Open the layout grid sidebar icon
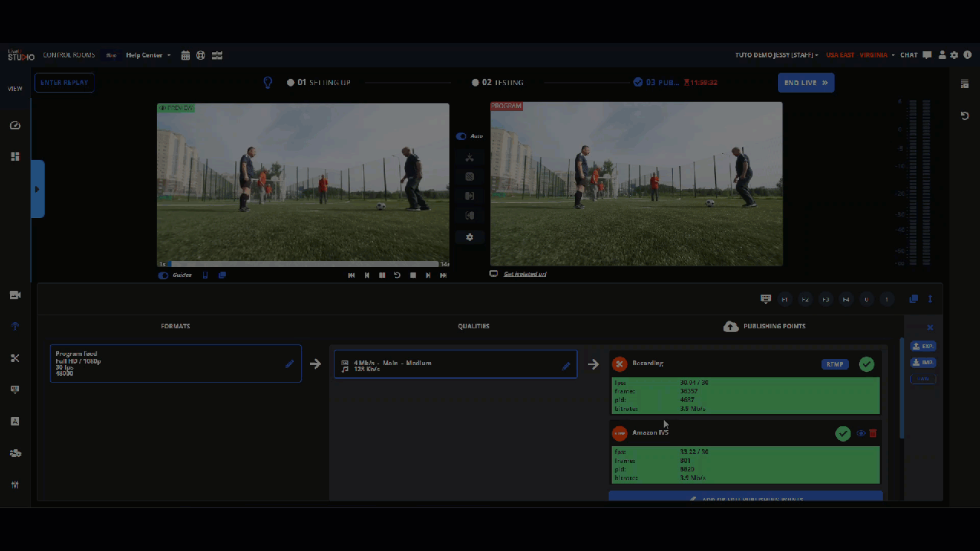980x551 pixels. [x=15, y=156]
